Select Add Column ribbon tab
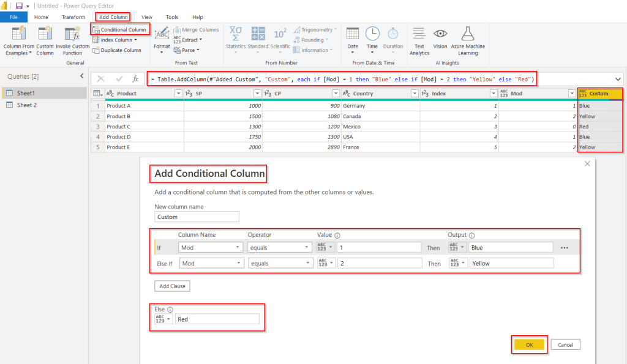627x364 pixels. (113, 17)
